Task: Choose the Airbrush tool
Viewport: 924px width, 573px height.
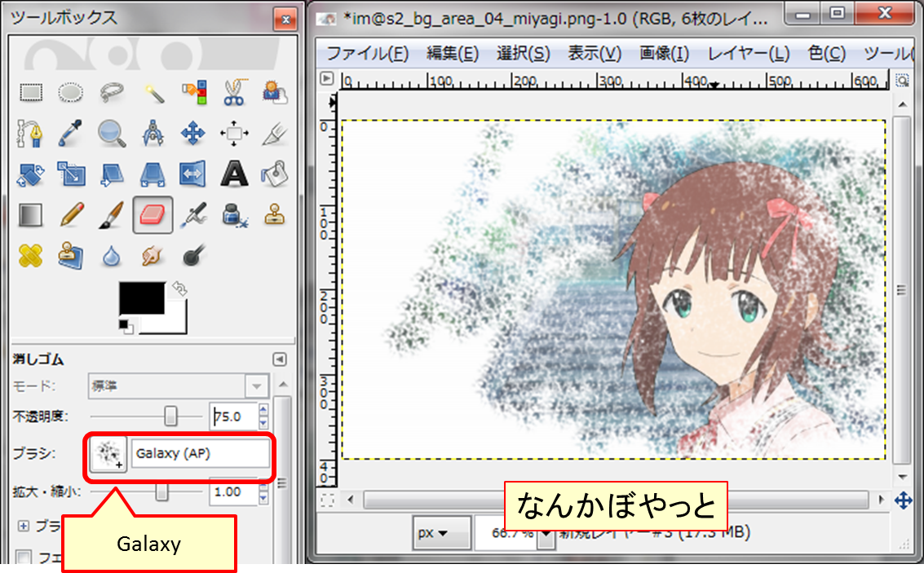Action: click(193, 215)
